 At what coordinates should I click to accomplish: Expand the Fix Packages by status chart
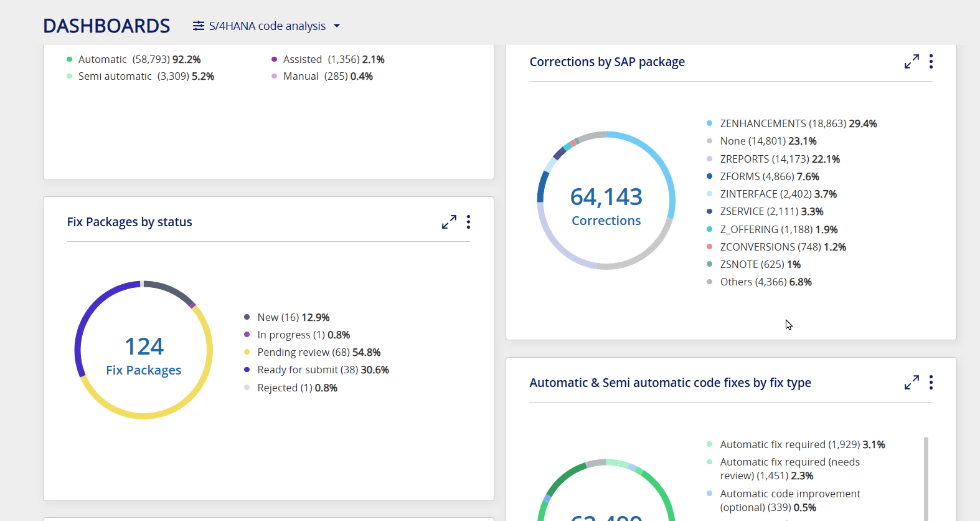point(449,222)
